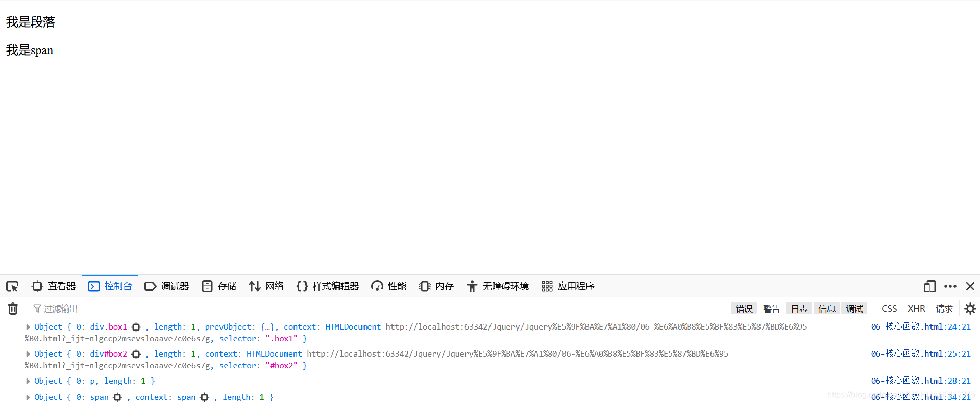Toggle responsive design mode icon
The width and height of the screenshot is (980, 404).
click(930, 286)
